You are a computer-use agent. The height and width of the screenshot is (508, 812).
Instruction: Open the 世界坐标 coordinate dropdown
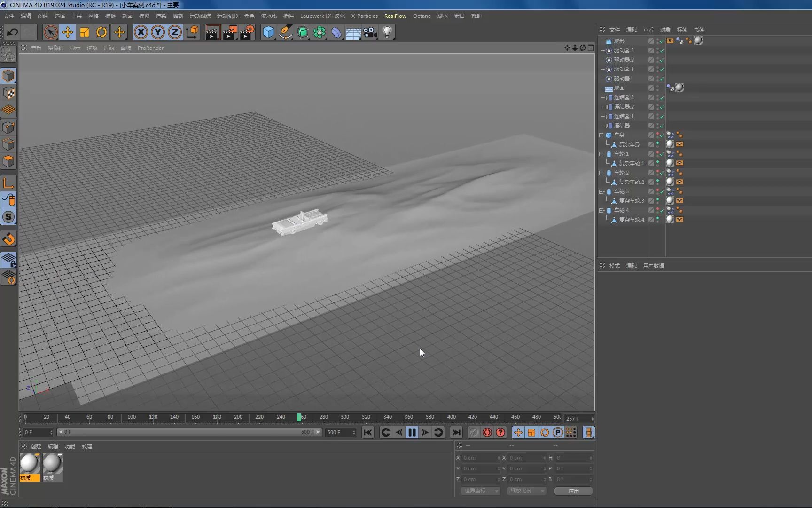pyautogui.click(x=480, y=491)
